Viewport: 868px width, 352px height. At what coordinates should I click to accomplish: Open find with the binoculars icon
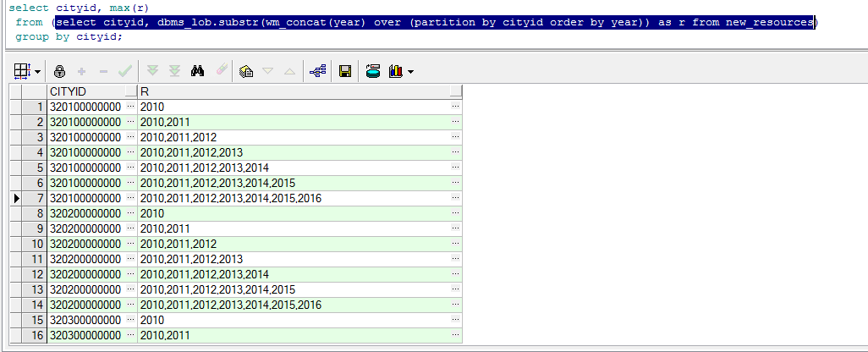[x=198, y=72]
